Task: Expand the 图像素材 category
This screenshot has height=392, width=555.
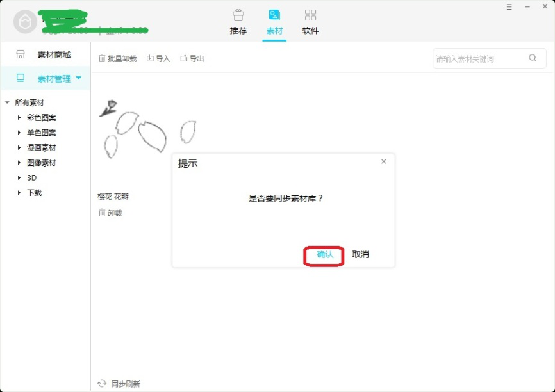Action: [x=19, y=163]
